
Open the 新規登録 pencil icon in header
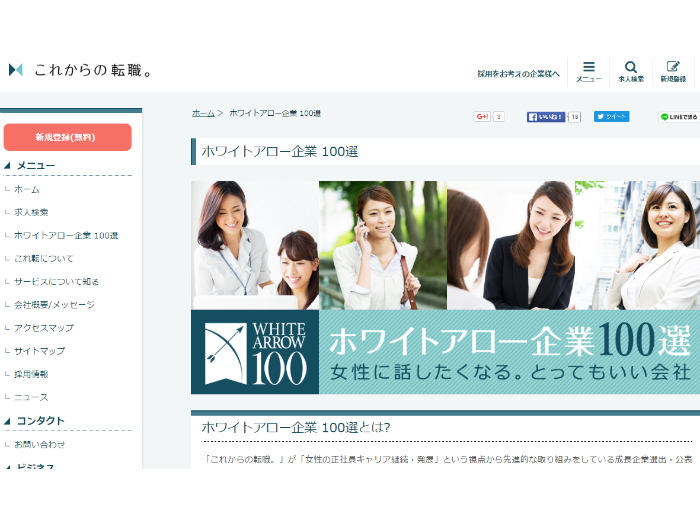tap(673, 72)
